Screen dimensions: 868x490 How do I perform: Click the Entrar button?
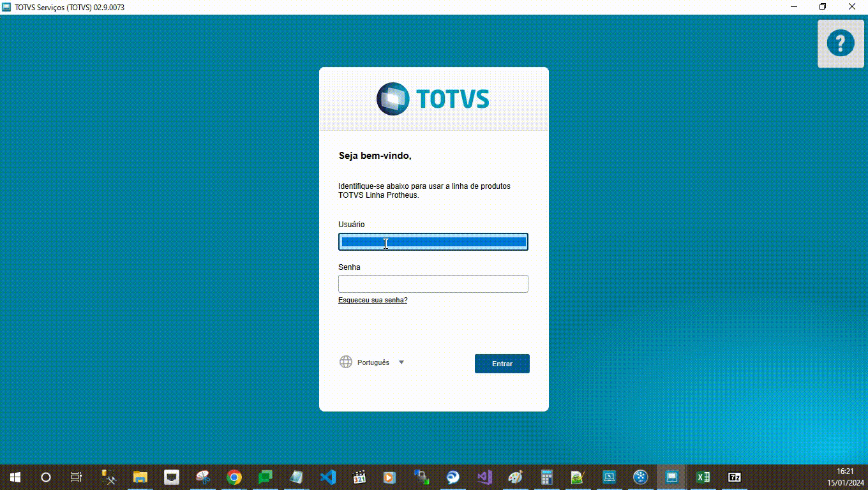[502, 364]
